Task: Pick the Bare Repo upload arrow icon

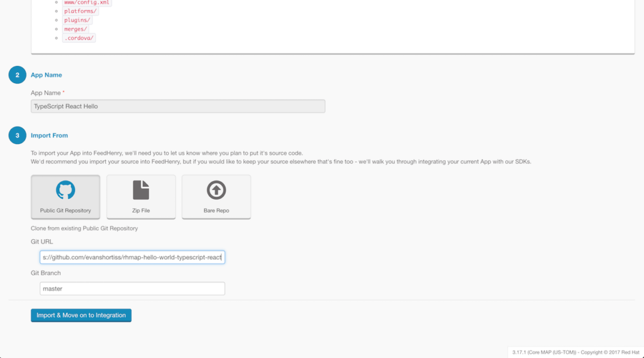Action: (216, 190)
